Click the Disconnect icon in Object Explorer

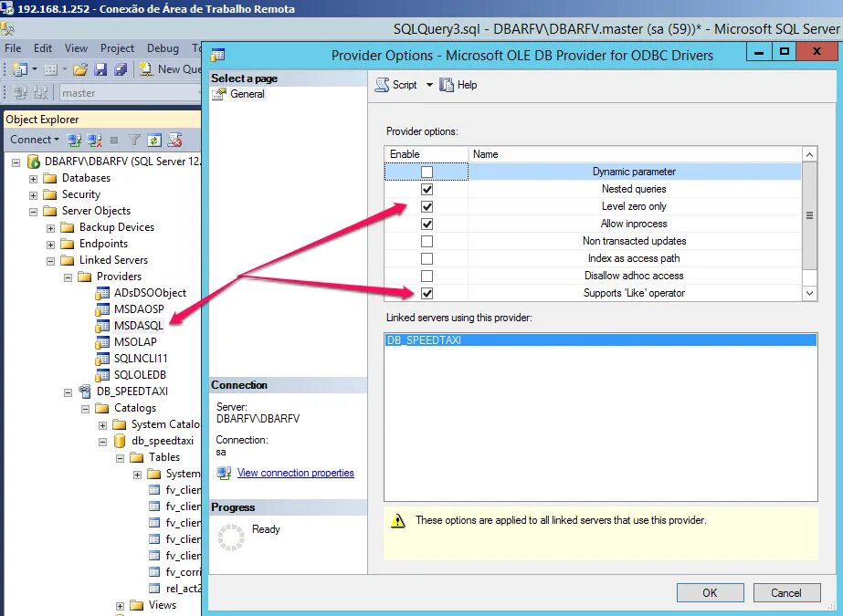point(94,141)
